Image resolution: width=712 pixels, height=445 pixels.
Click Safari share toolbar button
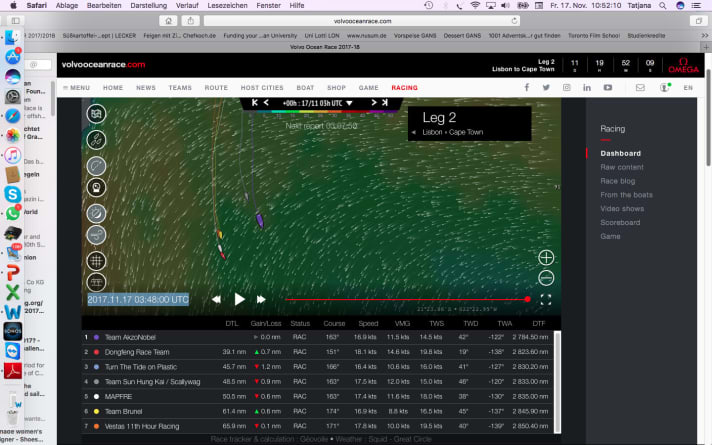click(x=191, y=21)
